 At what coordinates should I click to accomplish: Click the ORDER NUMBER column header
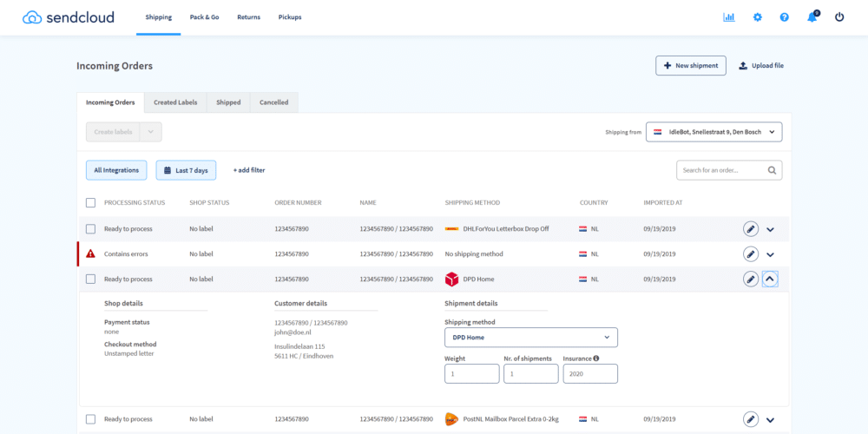pyautogui.click(x=298, y=202)
